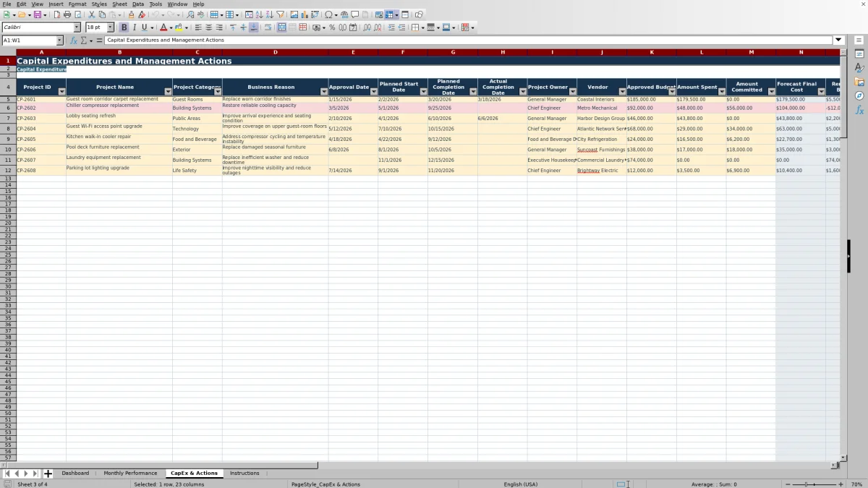Align cell content to top
Image resolution: width=868 pixels, height=488 pixels.
tap(233, 27)
